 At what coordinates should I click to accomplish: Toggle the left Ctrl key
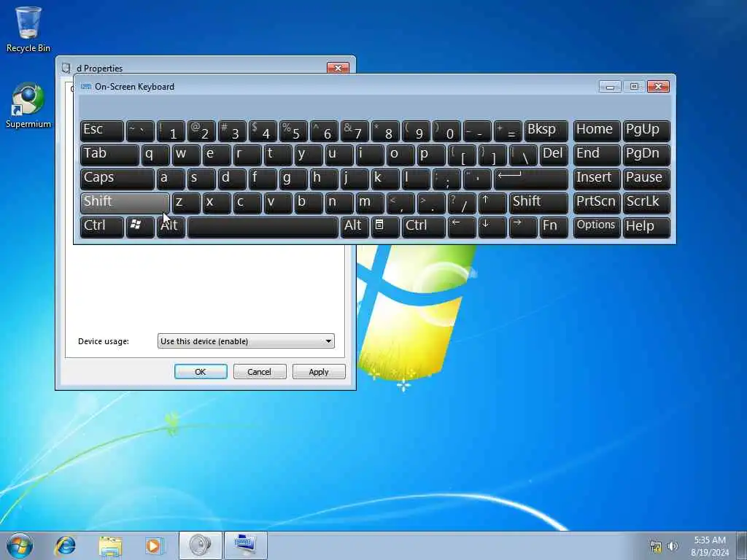click(x=102, y=227)
